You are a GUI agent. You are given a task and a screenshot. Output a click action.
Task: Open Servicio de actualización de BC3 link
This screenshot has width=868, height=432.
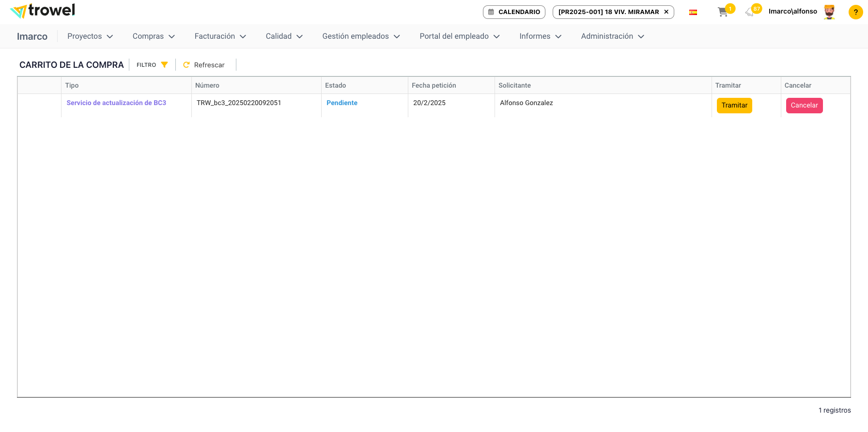(x=116, y=103)
